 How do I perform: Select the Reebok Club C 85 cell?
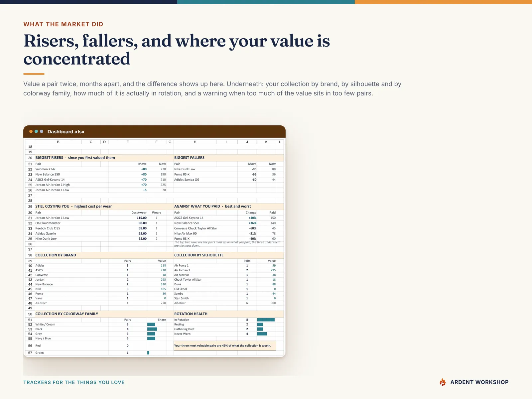click(x=71, y=228)
